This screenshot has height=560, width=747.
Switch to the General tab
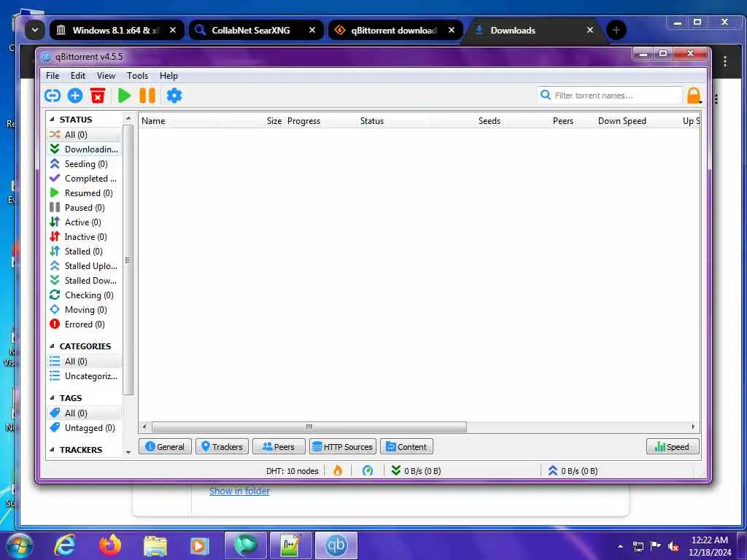(165, 447)
